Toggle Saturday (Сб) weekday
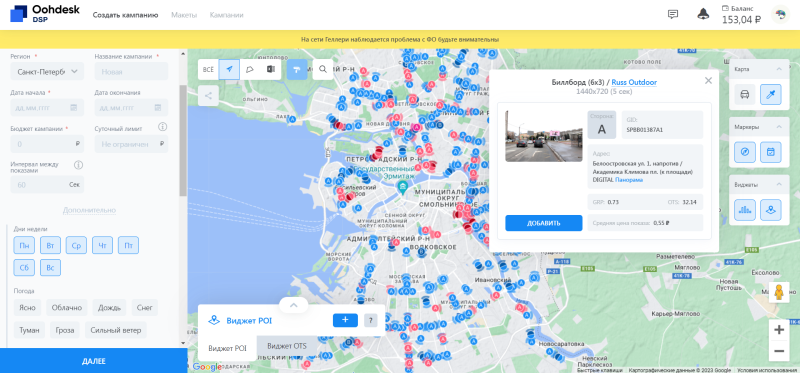Viewport: 800px width, 373px height. [x=24, y=268]
